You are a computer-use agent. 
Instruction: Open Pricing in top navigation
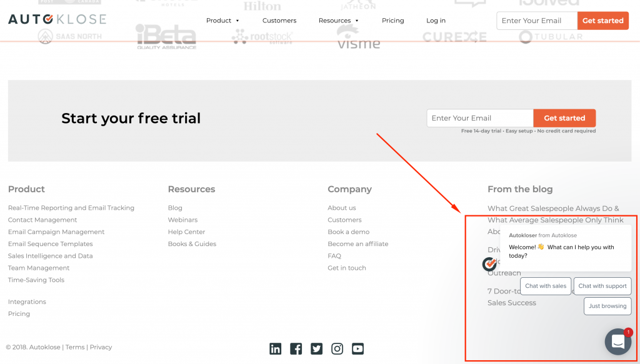click(x=392, y=21)
